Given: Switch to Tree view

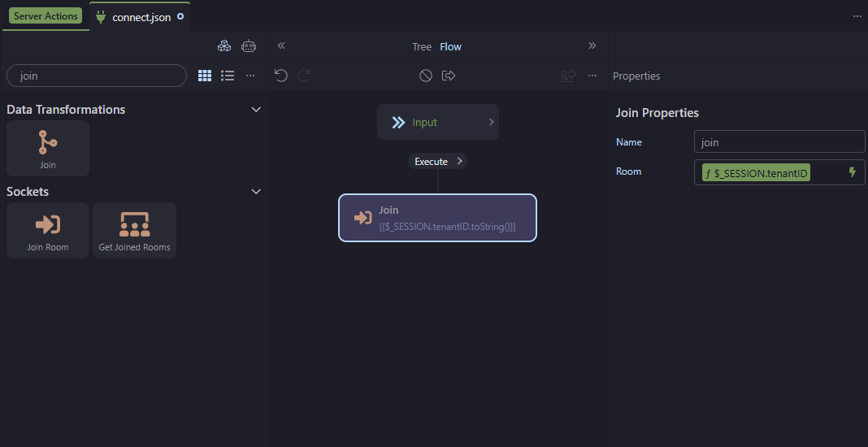Looking at the screenshot, I should click(x=422, y=46).
